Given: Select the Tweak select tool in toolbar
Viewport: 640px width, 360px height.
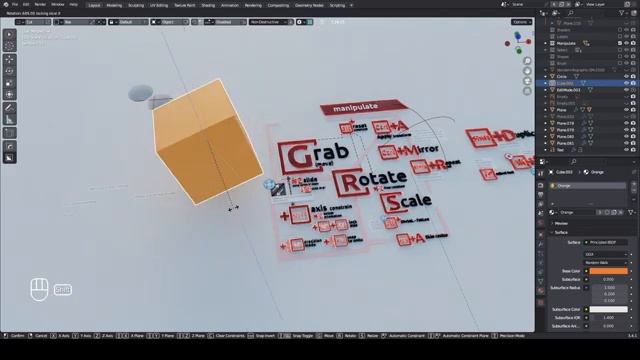Looking at the screenshot, I should pos(9,35).
